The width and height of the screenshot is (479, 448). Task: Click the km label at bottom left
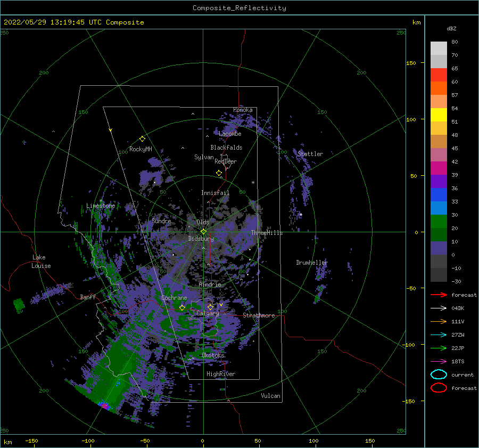(7, 442)
